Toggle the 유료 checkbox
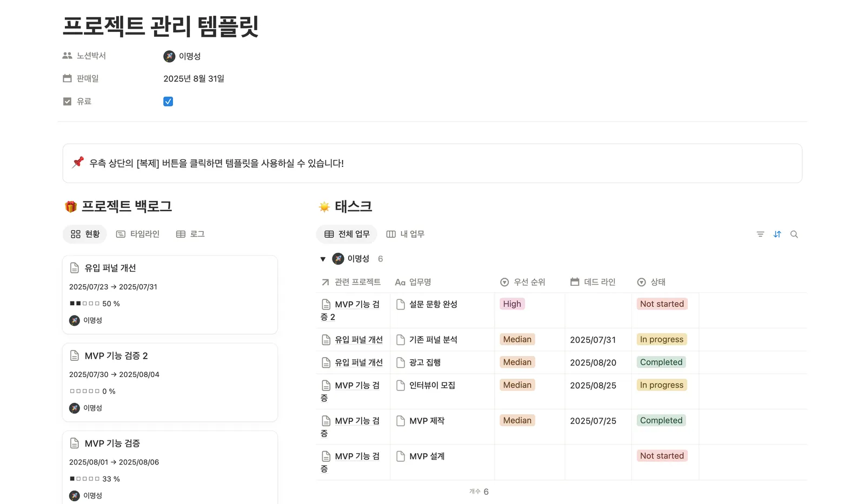The height and width of the screenshot is (504, 865). [168, 102]
